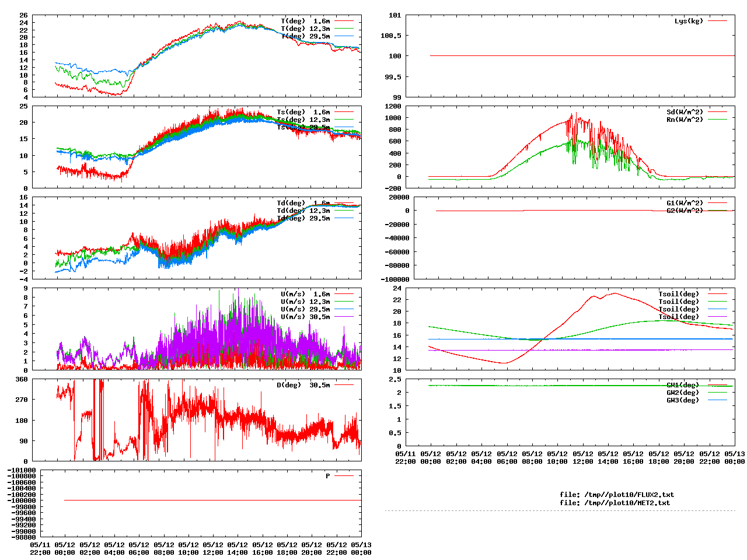This screenshot has width=747, height=560.
Task: Pick the 'U(m/s) 29.5m' legend entry
Action: point(305,309)
